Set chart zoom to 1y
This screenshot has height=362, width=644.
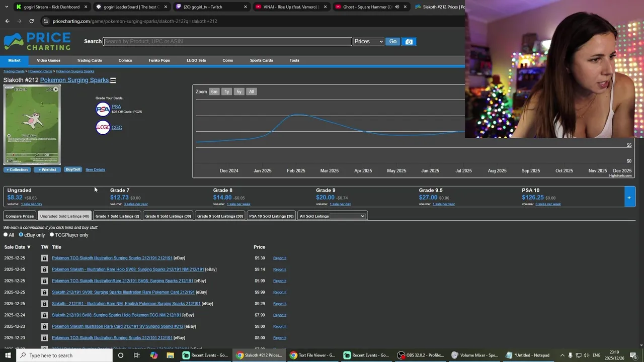click(226, 92)
